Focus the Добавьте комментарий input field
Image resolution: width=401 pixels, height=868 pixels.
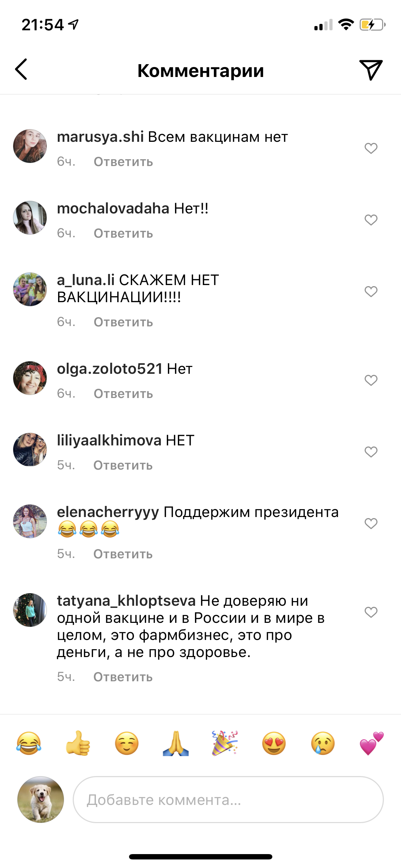coord(228,800)
